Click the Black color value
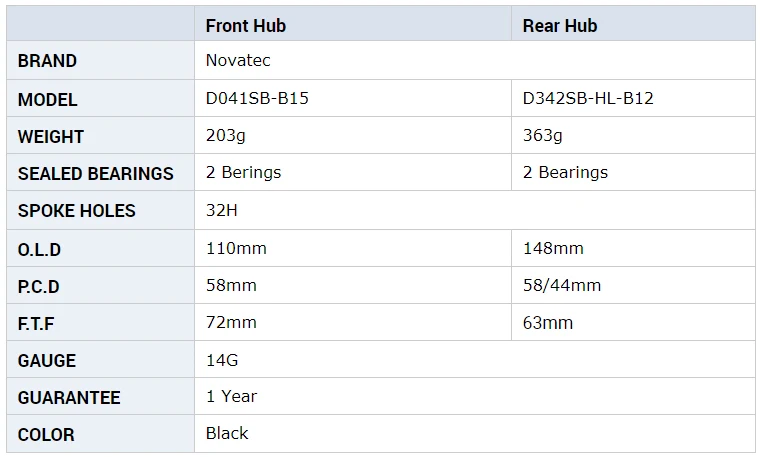Screen dimensions: 760x457 pos(227,433)
